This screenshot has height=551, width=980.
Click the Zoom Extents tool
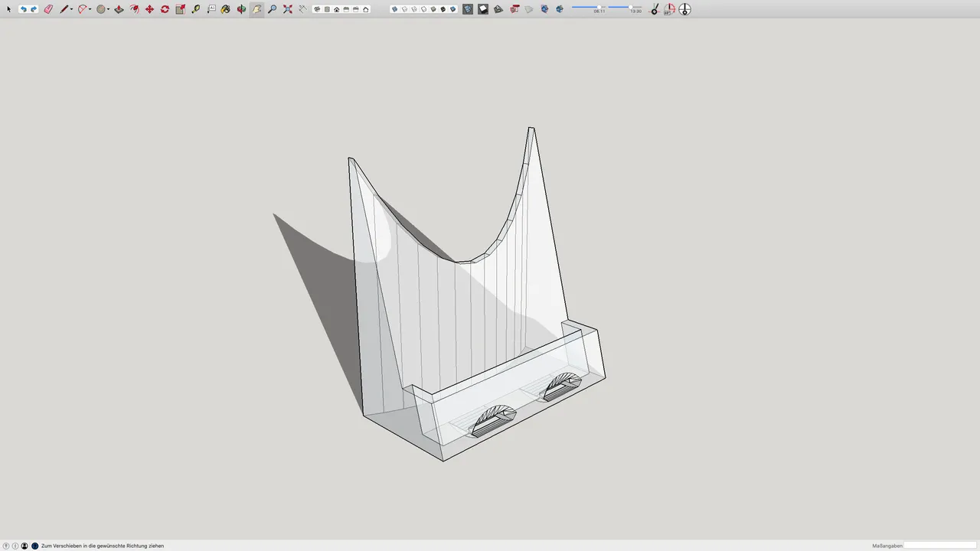[x=287, y=9]
